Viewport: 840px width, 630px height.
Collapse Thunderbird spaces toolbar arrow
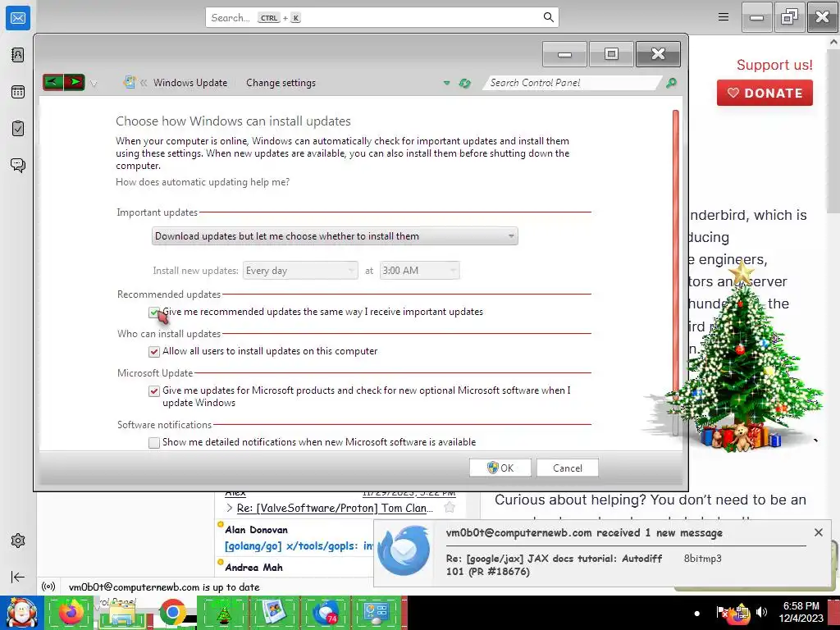coord(18,577)
